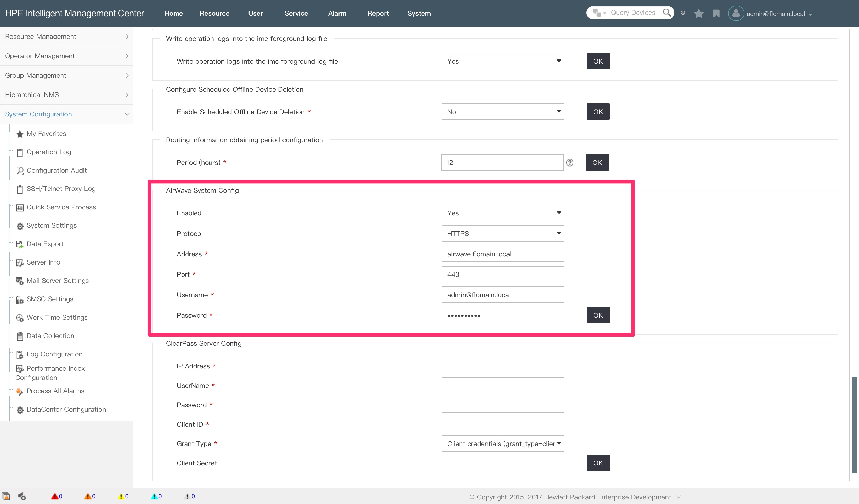Open the Report menu
This screenshot has height=504, width=859.
coord(378,13)
